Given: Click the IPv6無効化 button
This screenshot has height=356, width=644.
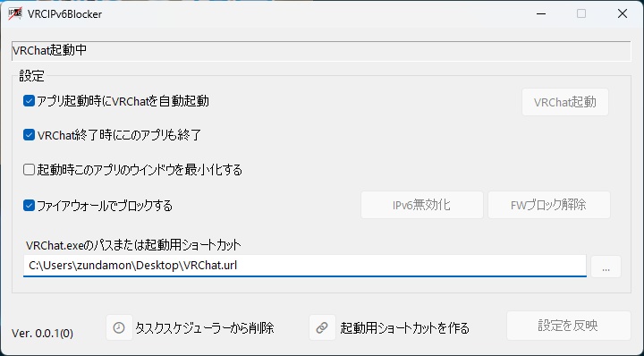Looking at the screenshot, I should [x=422, y=205].
